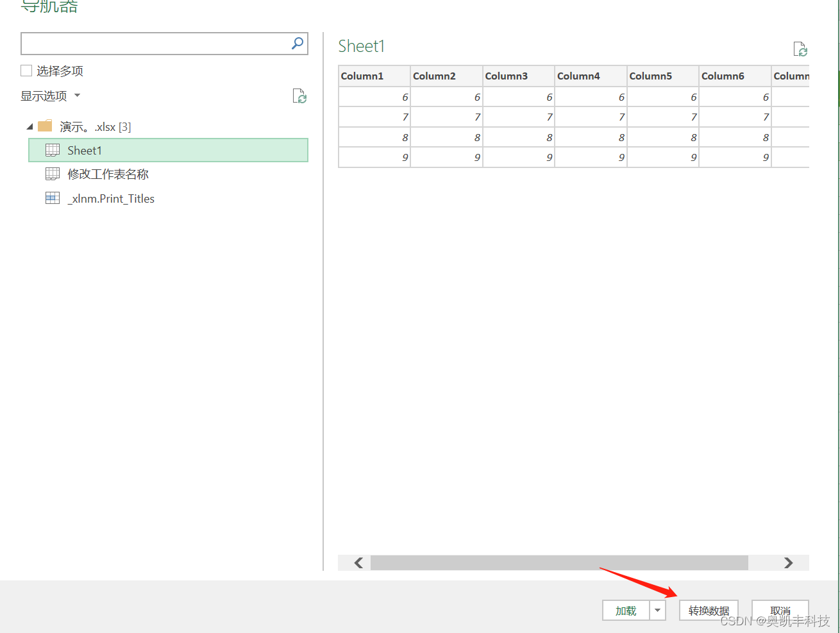Click the 修改工作表名称 worksheet icon

[53, 174]
